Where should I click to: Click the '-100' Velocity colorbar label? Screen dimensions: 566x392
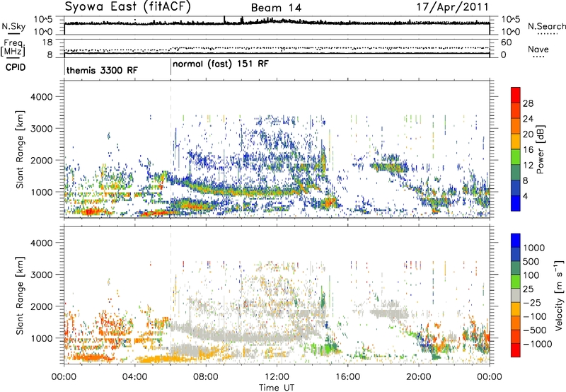[x=535, y=316]
